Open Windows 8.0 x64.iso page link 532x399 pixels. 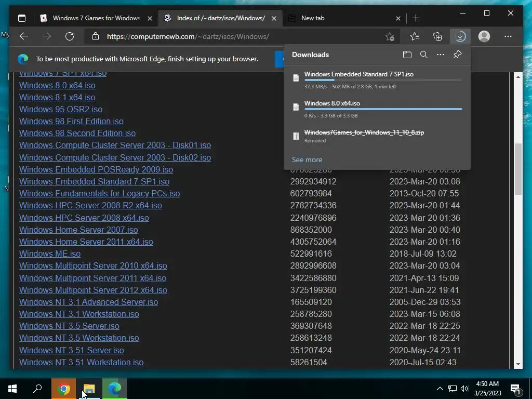pyautogui.click(x=57, y=85)
